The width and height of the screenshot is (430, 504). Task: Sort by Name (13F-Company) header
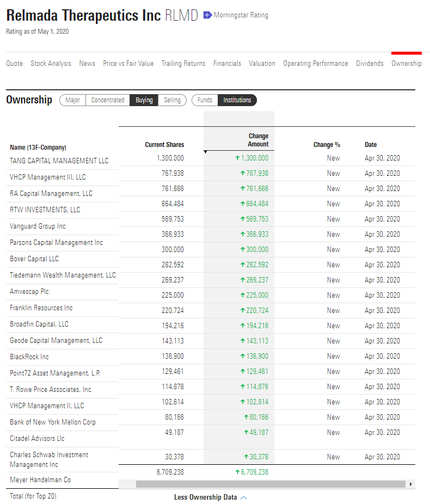38,147
